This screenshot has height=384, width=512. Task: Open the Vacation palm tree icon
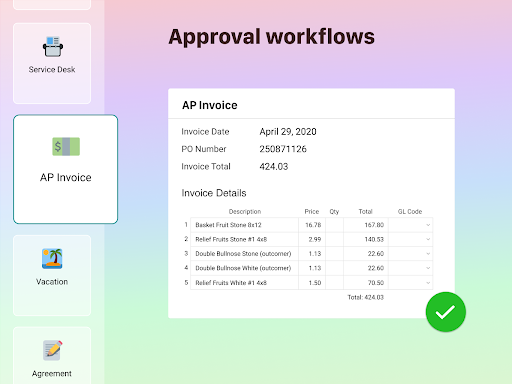(52, 259)
